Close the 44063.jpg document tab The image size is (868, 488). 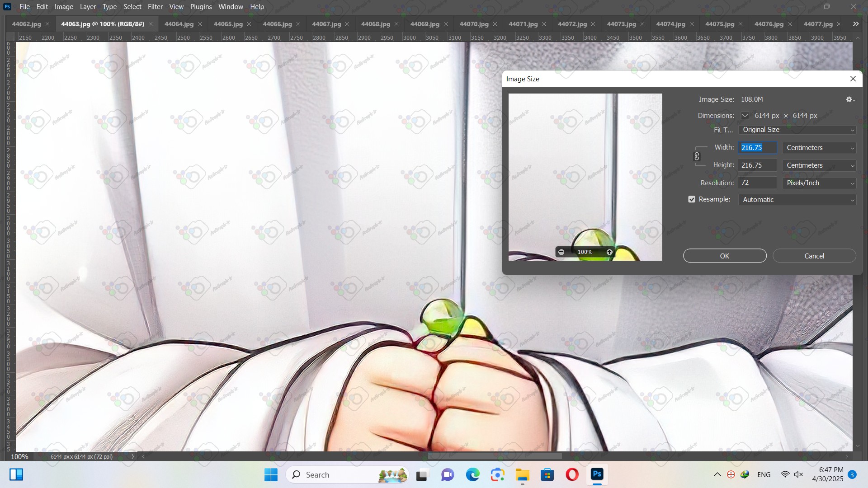tap(151, 24)
